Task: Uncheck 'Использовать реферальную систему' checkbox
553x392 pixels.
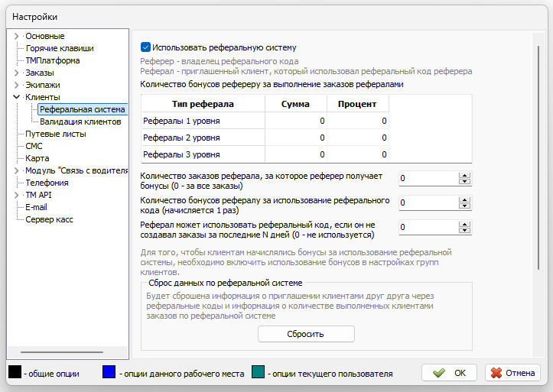Action: [x=146, y=47]
